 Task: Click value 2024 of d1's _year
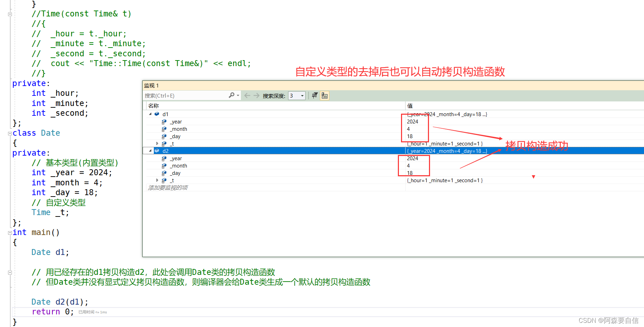413,122
